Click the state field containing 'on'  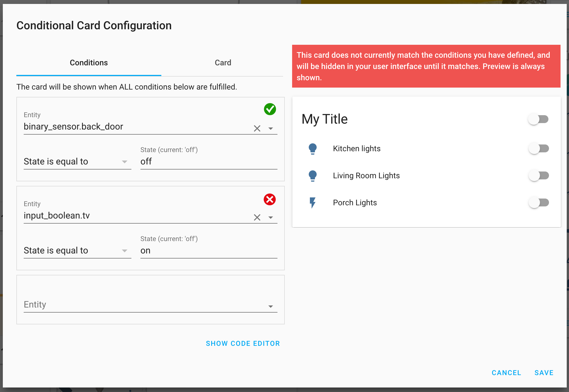pyautogui.click(x=209, y=251)
